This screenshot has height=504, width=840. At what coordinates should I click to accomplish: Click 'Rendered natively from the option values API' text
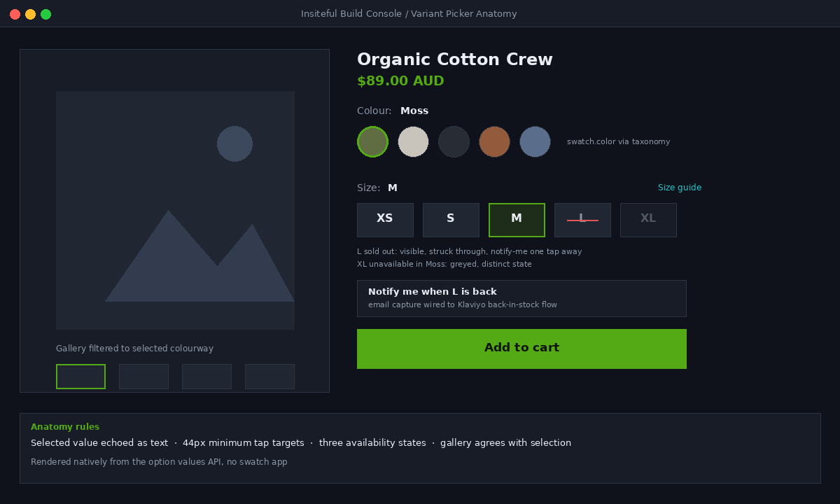coord(159,462)
